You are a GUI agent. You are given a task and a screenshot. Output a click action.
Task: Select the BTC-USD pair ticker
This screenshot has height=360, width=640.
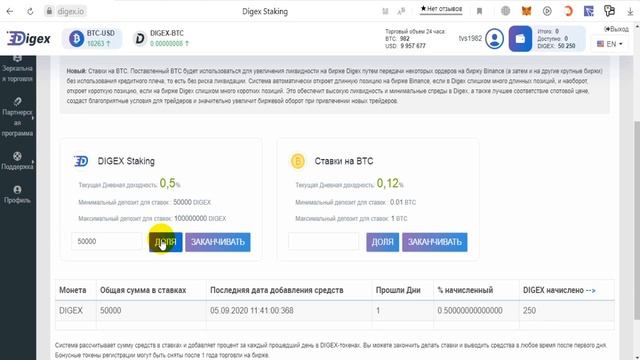(x=92, y=38)
